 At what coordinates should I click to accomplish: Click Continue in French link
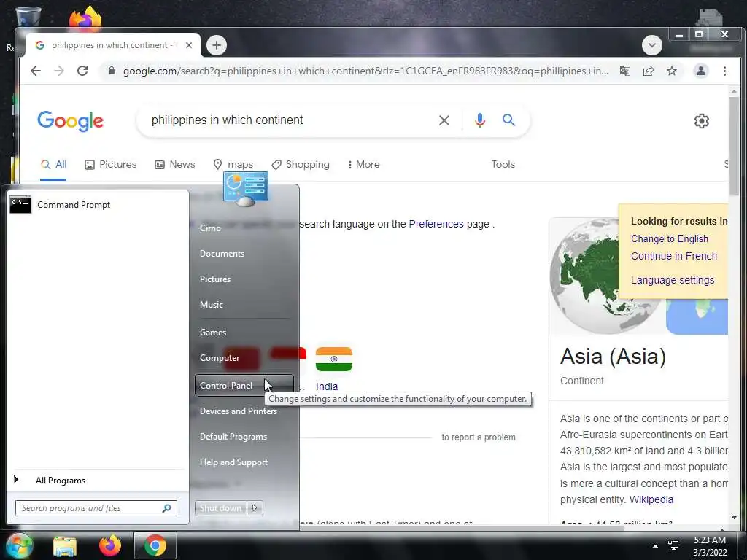[673, 256]
